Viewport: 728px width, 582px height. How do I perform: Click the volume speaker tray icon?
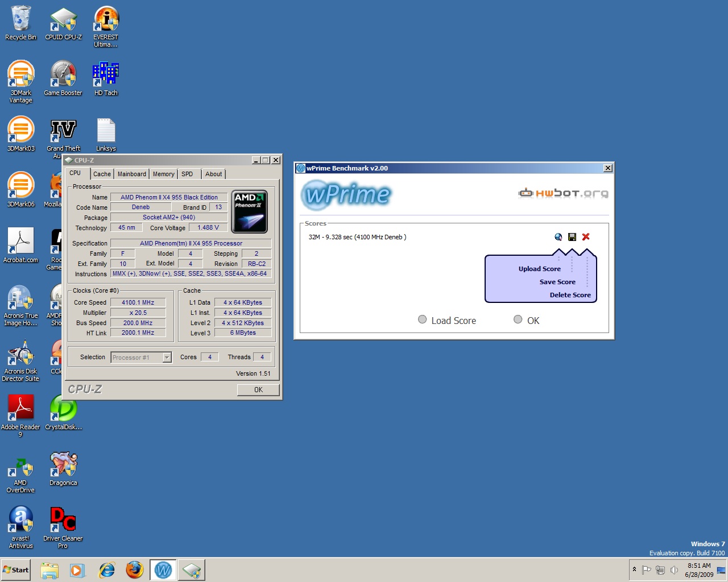tap(674, 569)
